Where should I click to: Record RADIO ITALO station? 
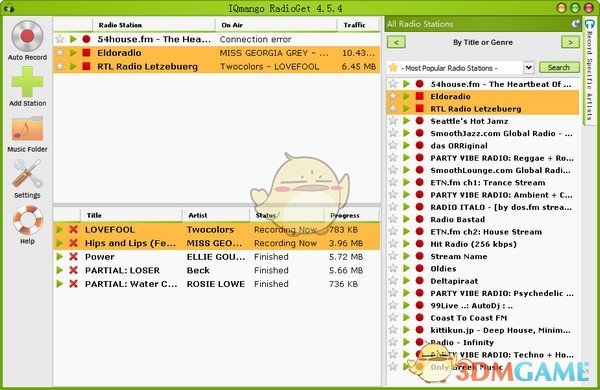click(x=420, y=207)
